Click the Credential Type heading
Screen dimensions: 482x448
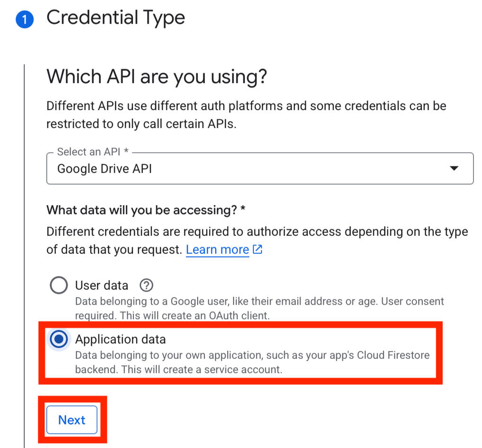coord(115,18)
